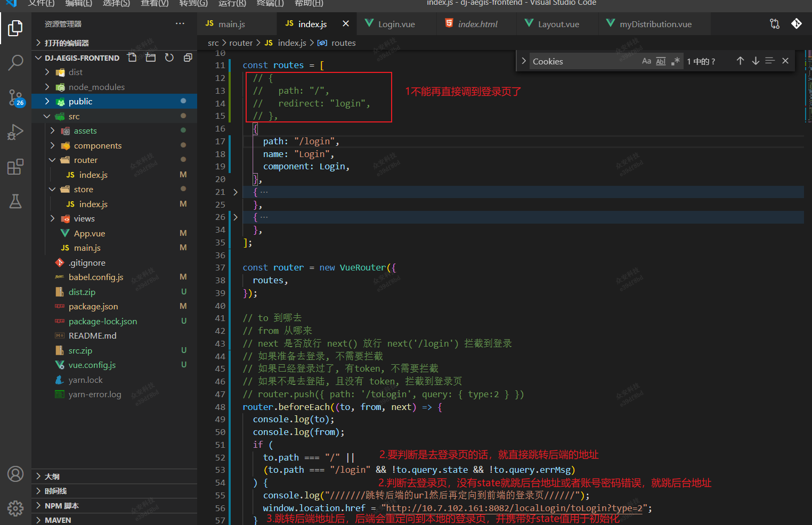Toggle match whole word in find widget
The height and width of the screenshot is (525, 812).
click(x=661, y=61)
